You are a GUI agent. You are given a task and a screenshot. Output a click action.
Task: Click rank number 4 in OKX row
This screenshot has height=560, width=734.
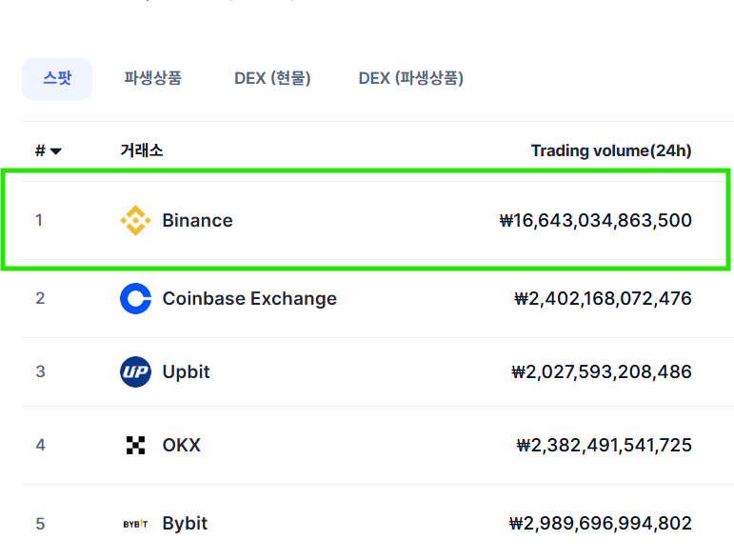coord(40,445)
